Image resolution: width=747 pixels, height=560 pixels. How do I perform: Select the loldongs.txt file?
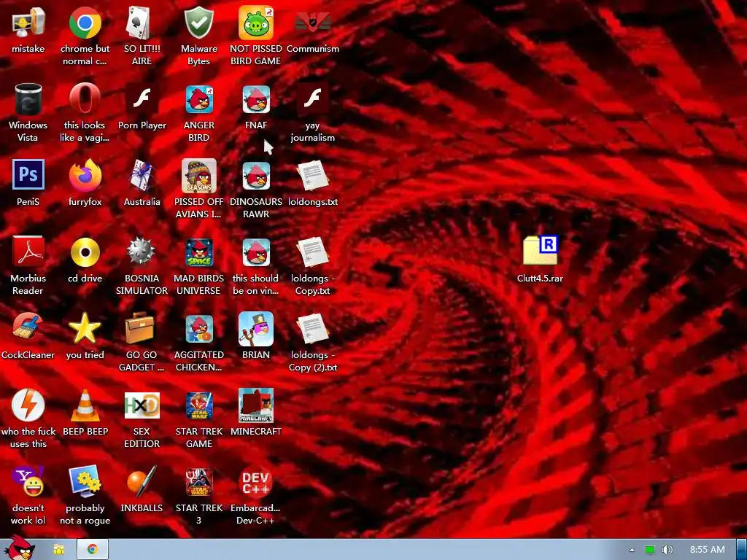(312, 175)
